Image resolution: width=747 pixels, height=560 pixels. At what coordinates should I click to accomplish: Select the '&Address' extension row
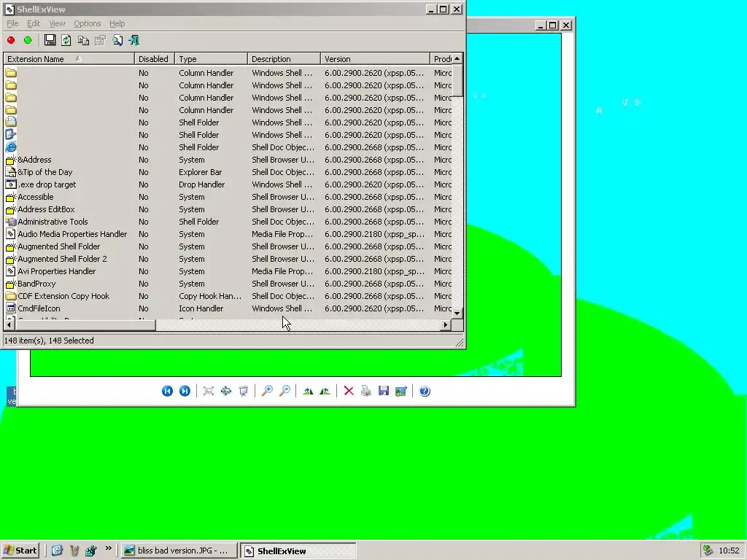tap(228, 160)
